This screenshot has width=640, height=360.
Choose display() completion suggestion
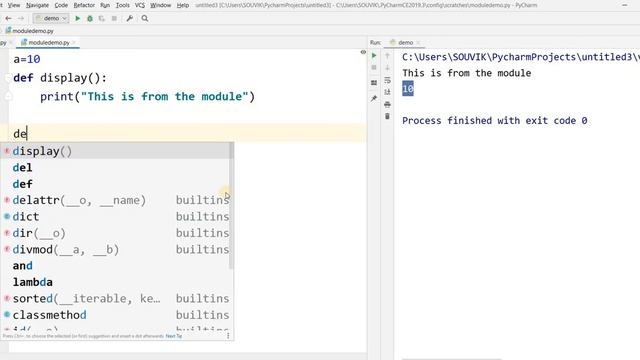(x=117, y=151)
